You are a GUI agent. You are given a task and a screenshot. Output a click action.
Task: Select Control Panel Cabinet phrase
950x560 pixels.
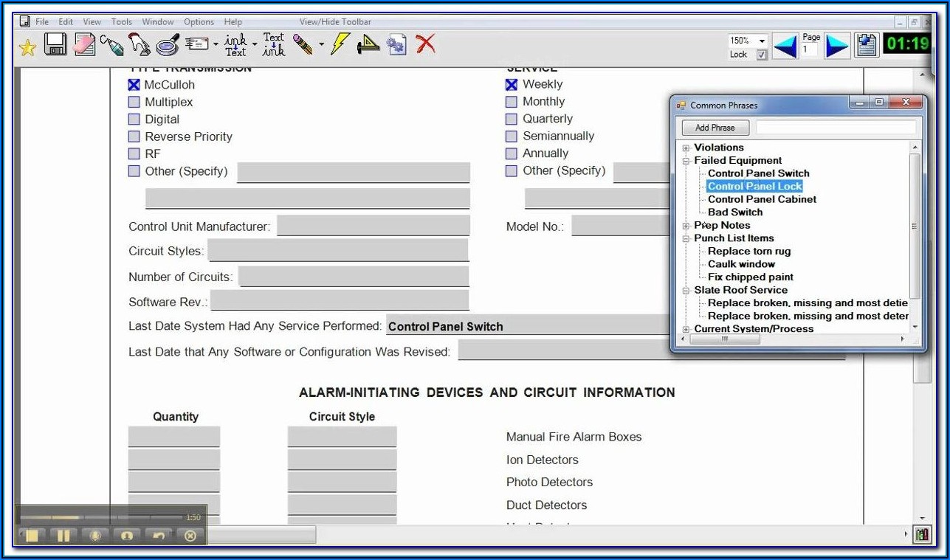point(762,199)
